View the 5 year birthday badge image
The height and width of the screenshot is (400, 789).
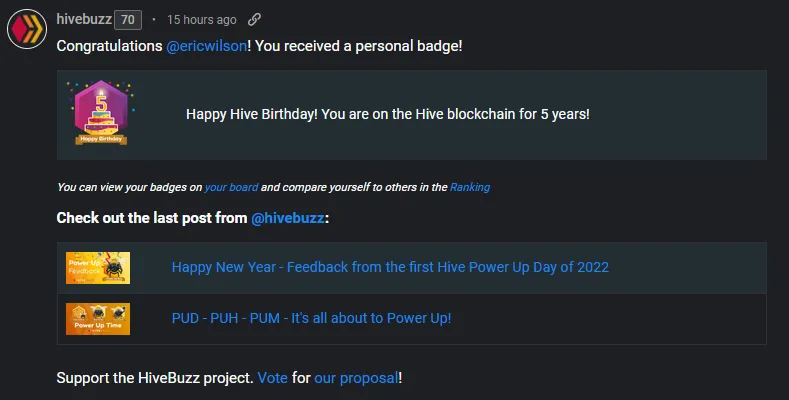point(101,113)
